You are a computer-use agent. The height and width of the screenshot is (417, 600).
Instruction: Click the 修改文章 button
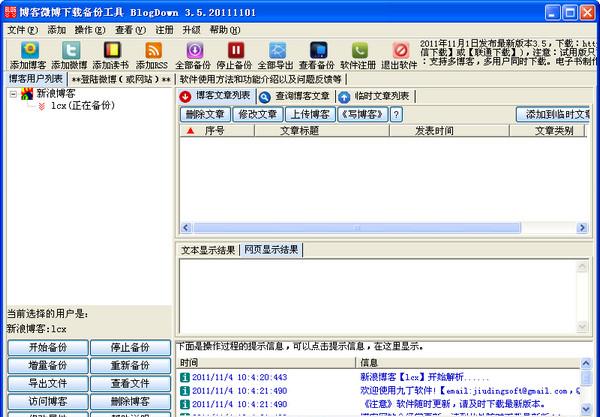click(x=258, y=114)
